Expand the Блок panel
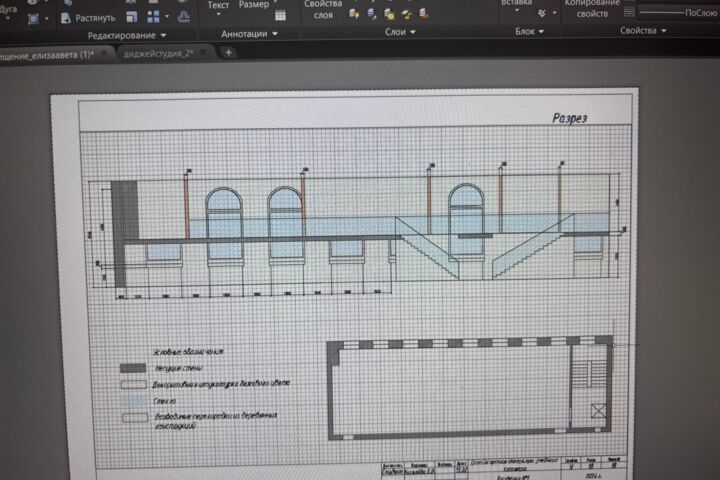Viewport: 720px width, 480px height. (529, 32)
